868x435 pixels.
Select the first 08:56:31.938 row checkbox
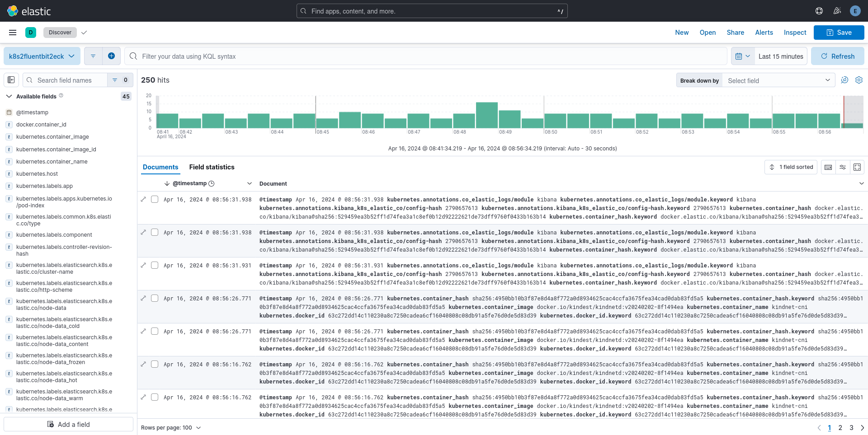155,199
